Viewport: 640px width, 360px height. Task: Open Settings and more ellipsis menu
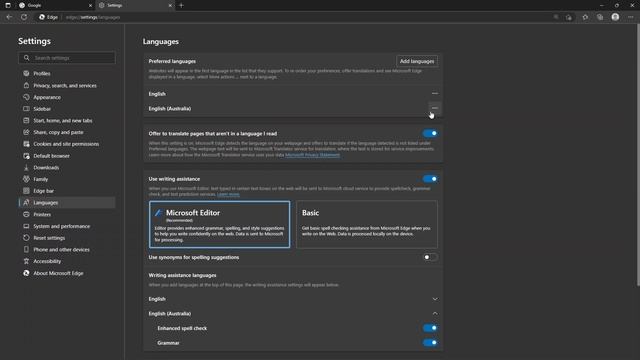[x=631, y=17]
